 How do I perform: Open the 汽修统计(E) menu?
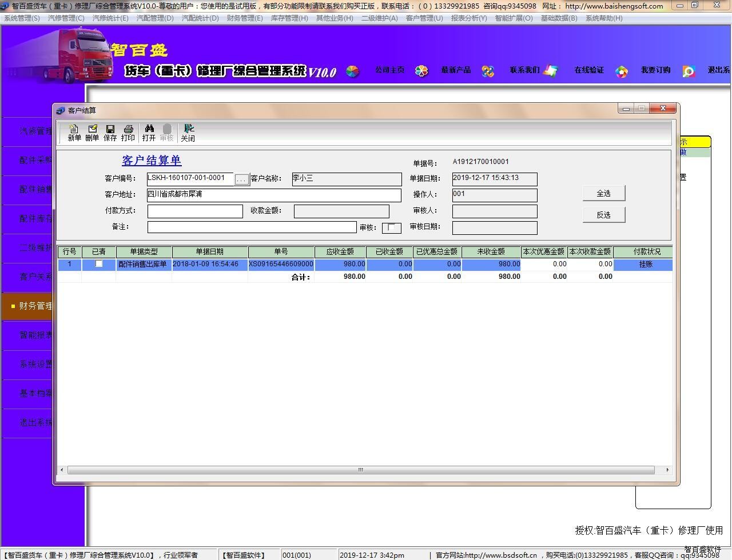click(110, 18)
